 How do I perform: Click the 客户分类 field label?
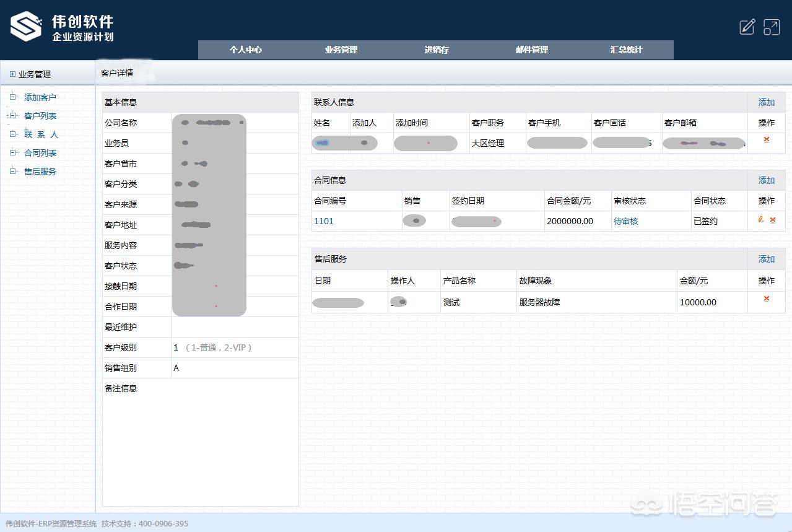121,184
